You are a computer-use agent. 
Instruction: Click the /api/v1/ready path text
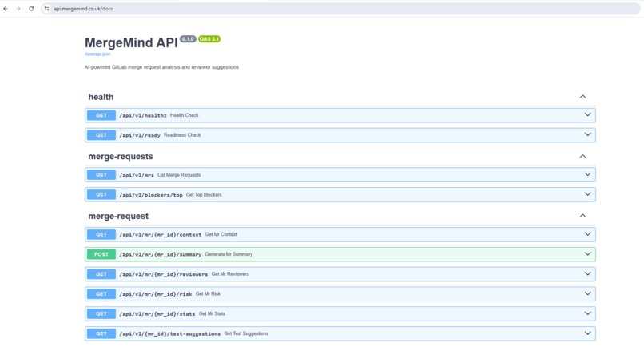coord(140,135)
